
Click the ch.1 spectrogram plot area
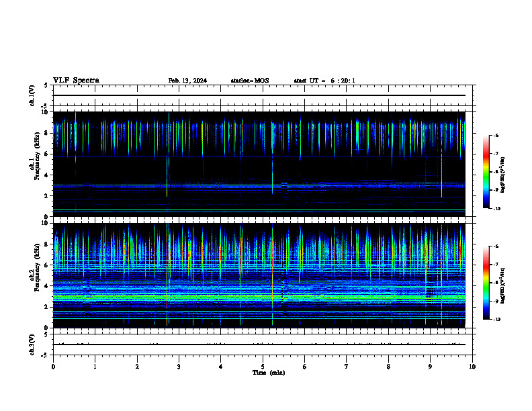pyautogui.click(x=259, y=164)
